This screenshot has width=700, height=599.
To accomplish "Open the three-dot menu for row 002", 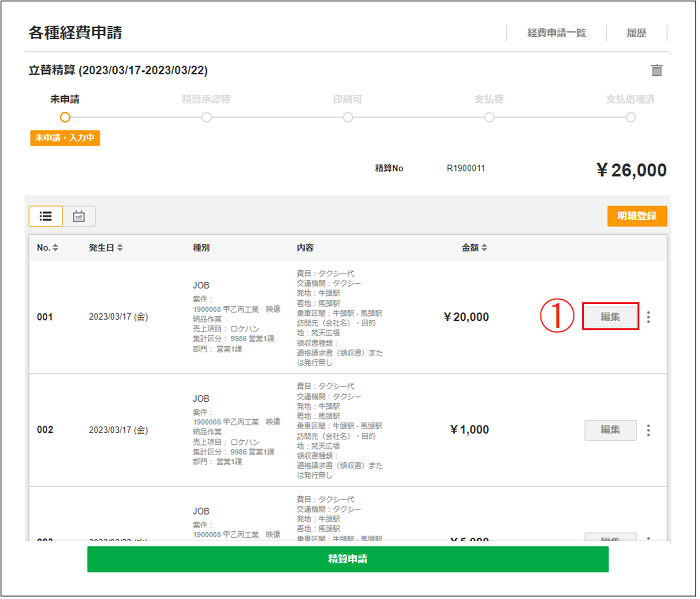I will [x=649, y=430].
